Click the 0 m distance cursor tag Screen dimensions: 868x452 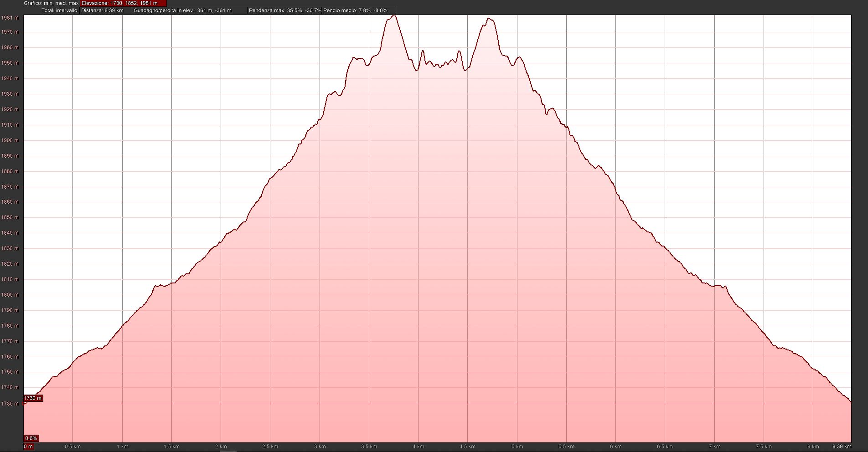coord(28,447)
